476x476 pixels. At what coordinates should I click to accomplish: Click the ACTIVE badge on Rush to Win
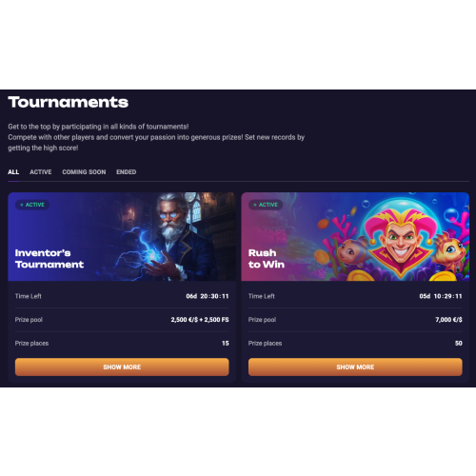[x=266, y=205]
